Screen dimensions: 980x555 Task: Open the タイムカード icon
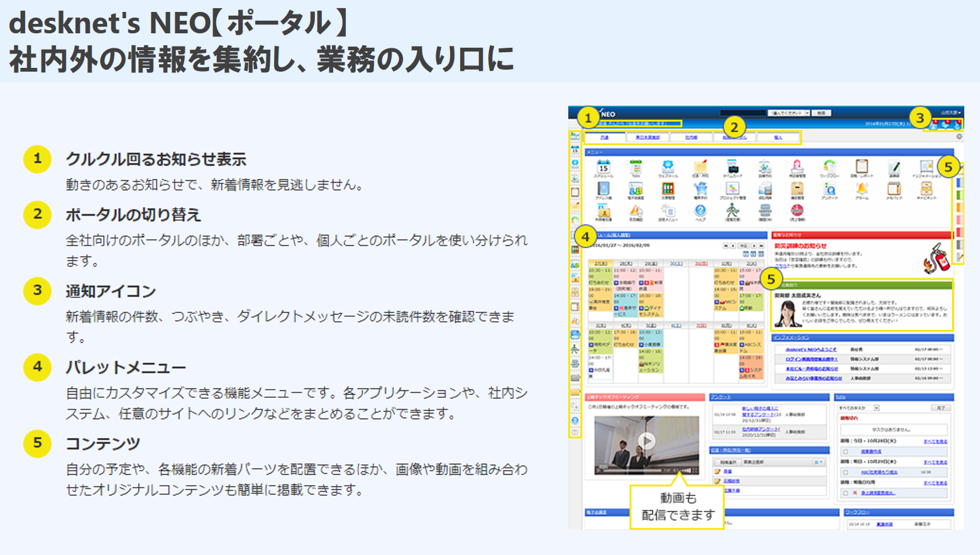pyautogui.click(x=732, y=168)
